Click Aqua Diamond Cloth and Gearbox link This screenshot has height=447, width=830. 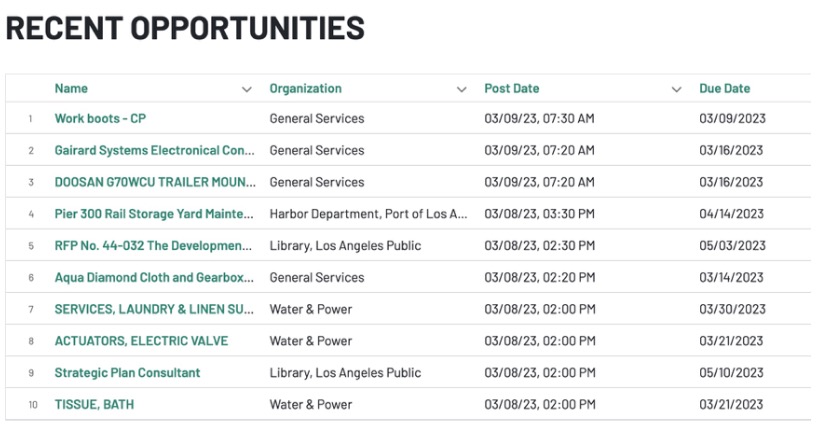coord(153,277)
